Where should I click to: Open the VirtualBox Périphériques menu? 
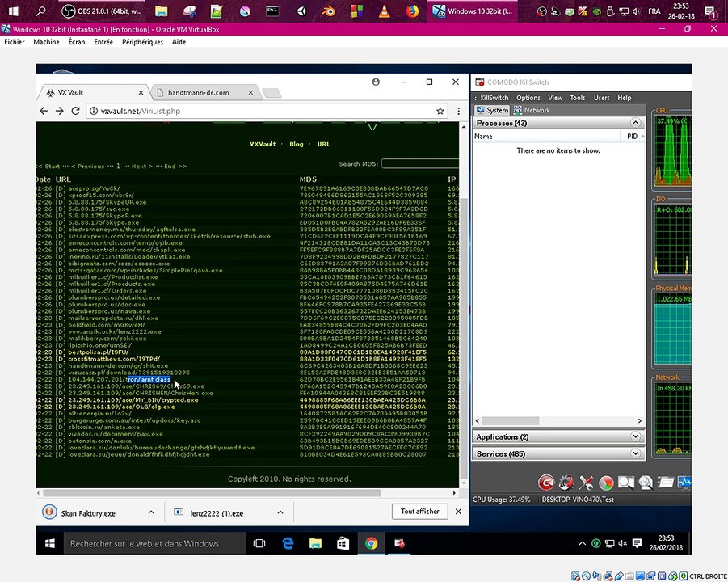click(142, 42)
